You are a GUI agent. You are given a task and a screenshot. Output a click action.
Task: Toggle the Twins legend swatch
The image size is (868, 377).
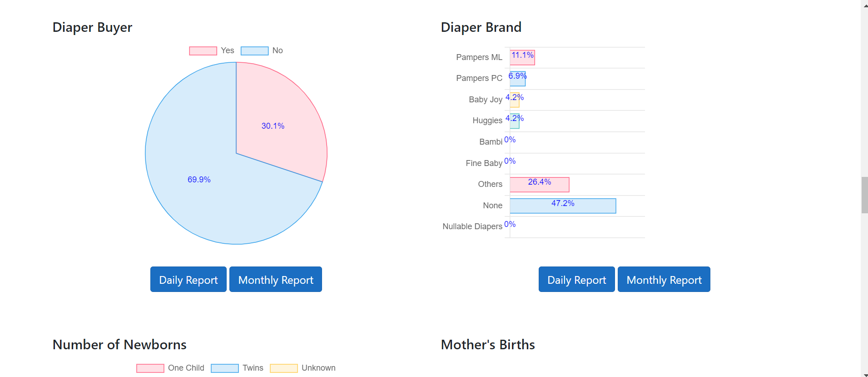pos(225,368)
